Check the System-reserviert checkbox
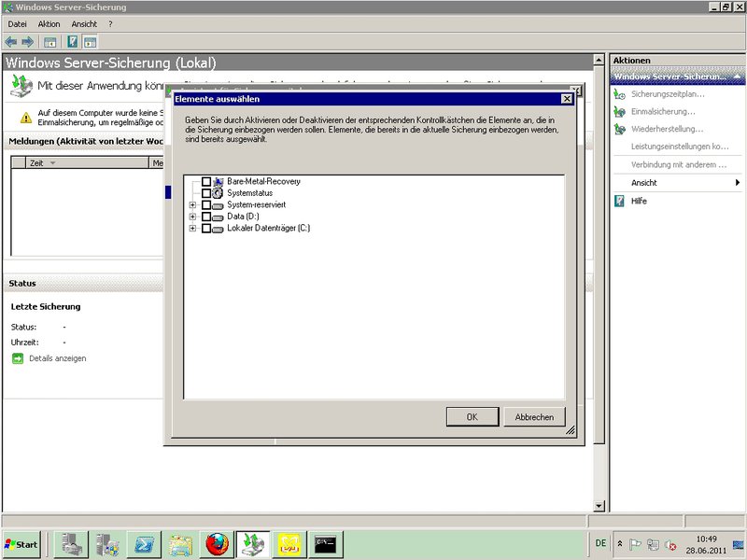747x560 pixels. [206, 204]
